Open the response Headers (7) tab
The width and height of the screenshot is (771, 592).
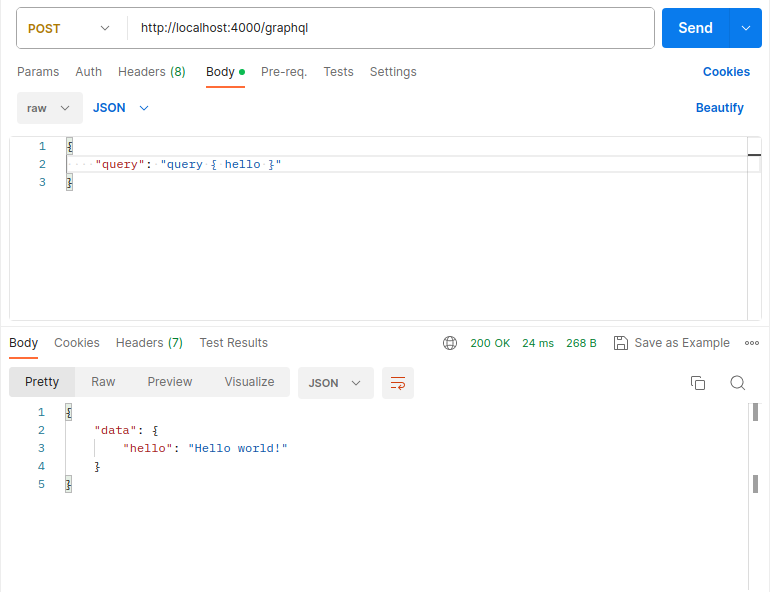coord(149,343)
